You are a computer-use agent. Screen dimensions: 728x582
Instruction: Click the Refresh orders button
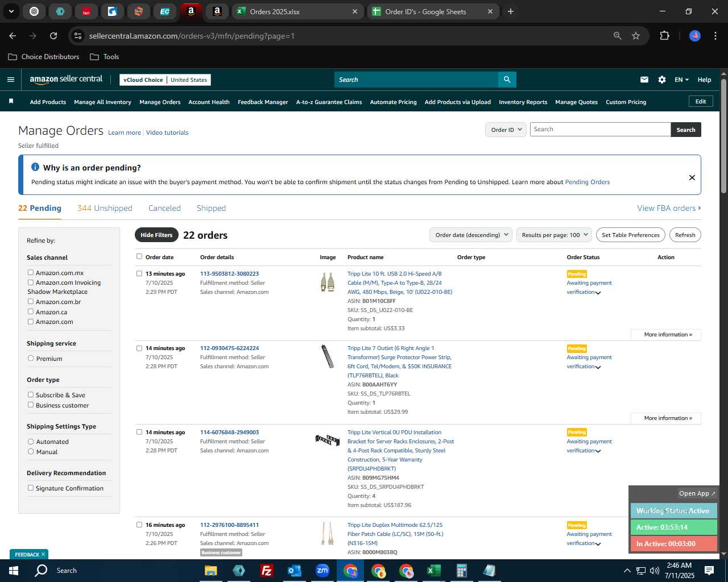point(685,235)
